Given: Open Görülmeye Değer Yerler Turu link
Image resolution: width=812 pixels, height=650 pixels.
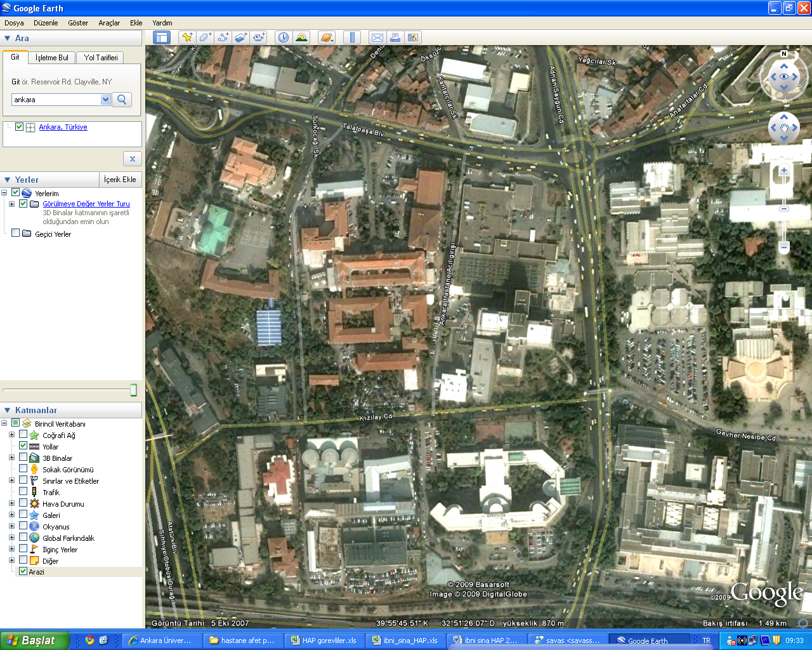Looking at the screenshot, I should click(x=86, y=204).
